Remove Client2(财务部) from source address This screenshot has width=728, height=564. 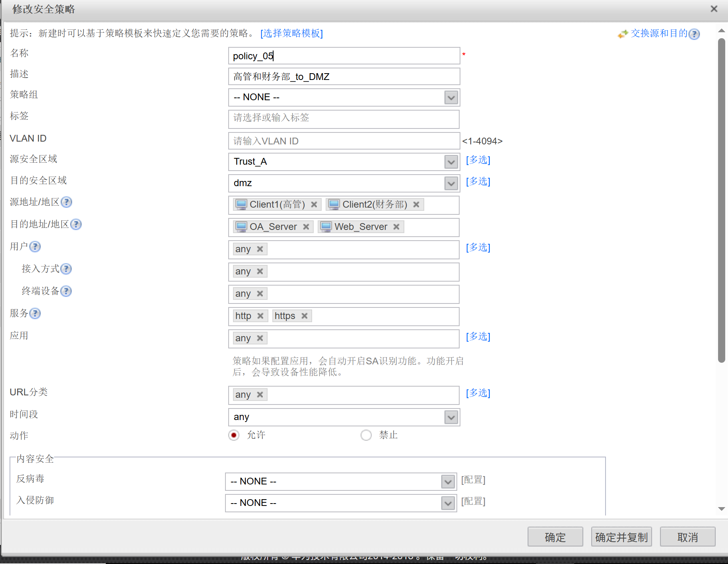click(416, 204)
